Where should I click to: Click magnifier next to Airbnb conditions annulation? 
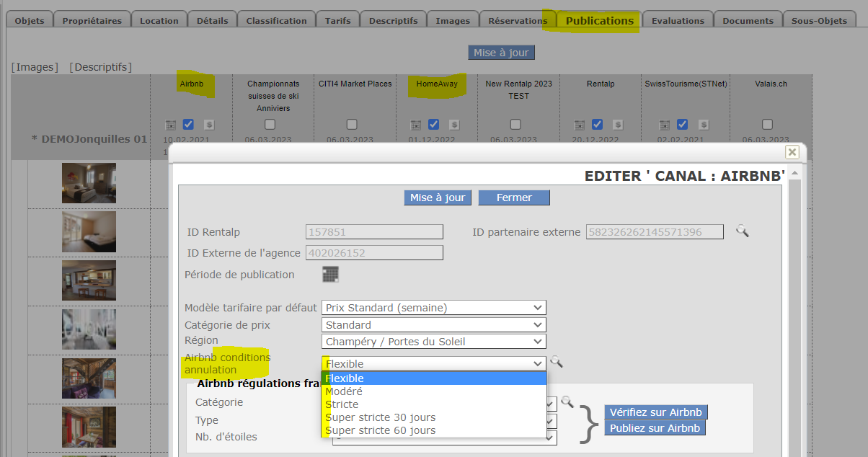(556, 362)
